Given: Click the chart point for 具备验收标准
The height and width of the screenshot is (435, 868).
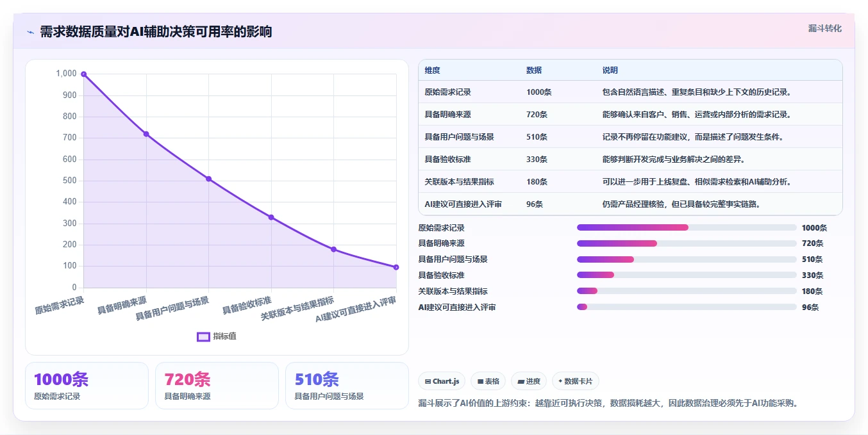Looking at the screenshot, I should tap(271, 217).
